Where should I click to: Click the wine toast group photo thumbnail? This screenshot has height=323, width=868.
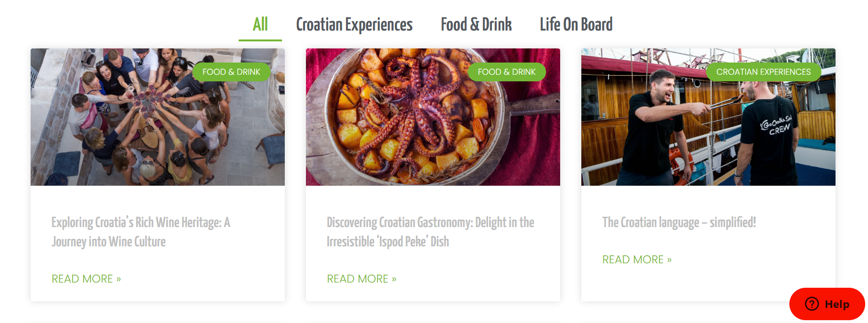click(158, 117)
